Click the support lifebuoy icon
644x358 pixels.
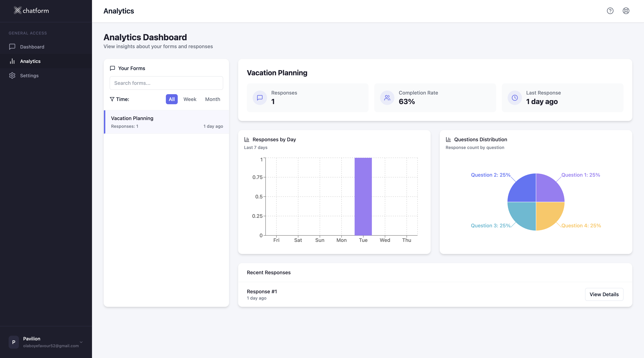(626, 11)
